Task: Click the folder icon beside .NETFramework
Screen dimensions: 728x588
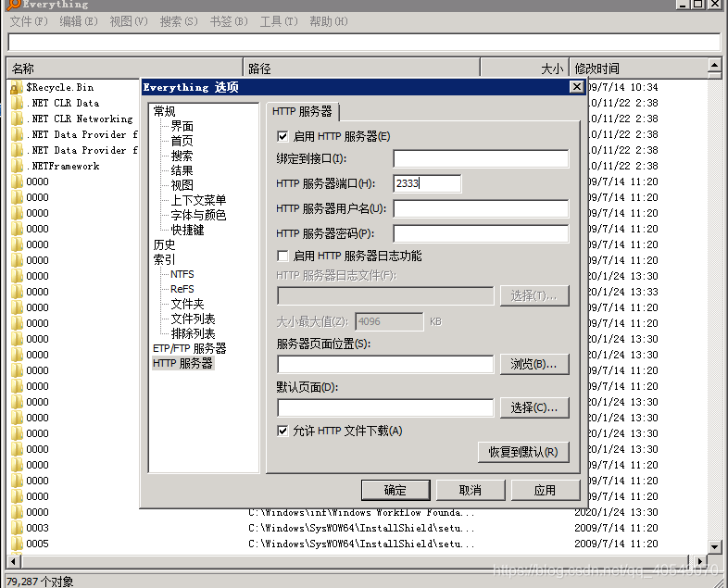Action: (x=17, y=166)
